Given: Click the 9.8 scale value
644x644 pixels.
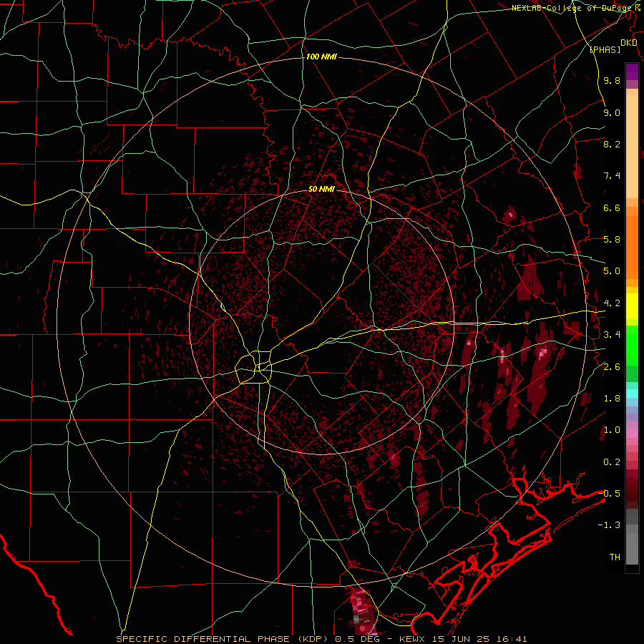Looking at the screenshot, I should (612, 80).
